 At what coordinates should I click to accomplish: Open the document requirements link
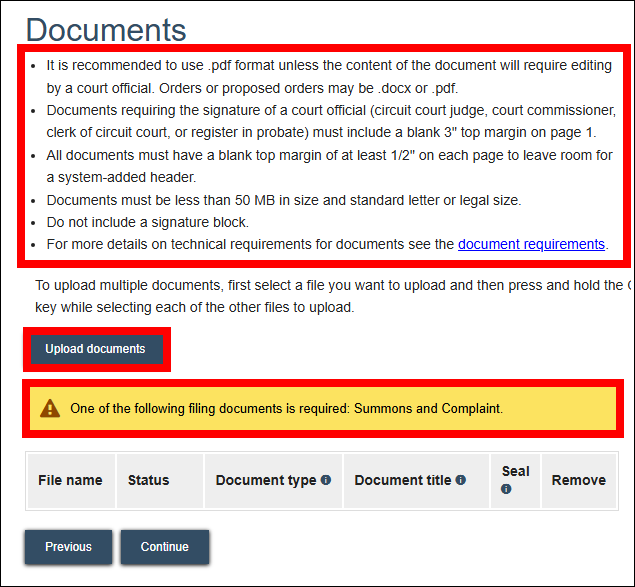coord(531,244)
